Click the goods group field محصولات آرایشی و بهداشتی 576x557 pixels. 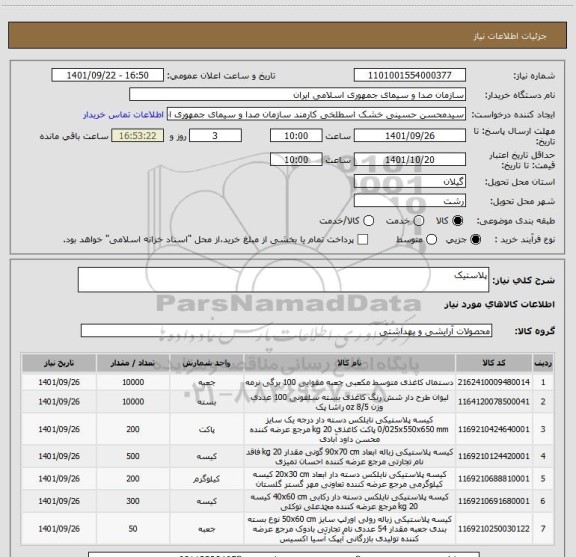[x=286, y=331]
